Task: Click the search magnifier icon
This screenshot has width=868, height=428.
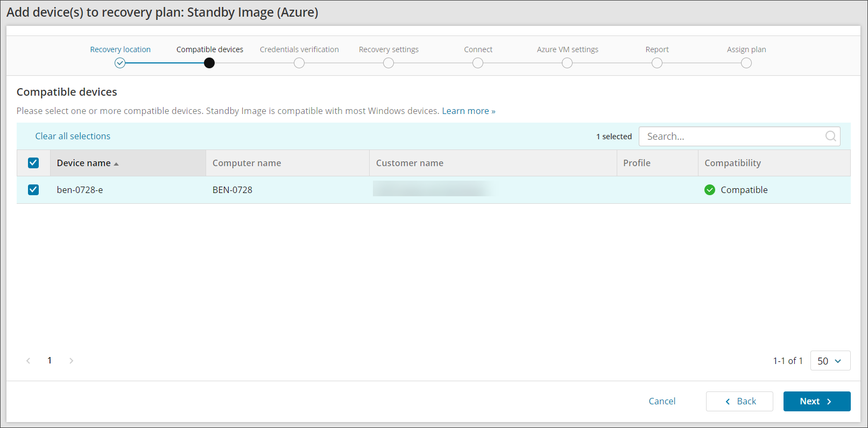Action: point(830,136)
